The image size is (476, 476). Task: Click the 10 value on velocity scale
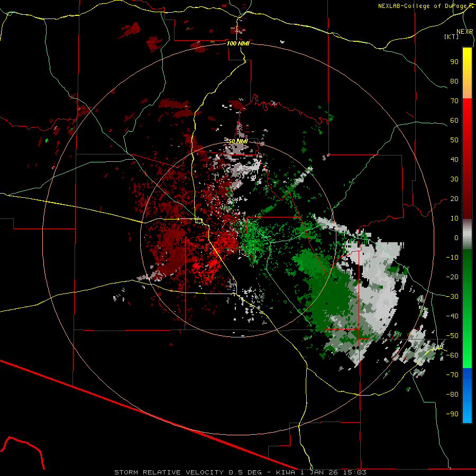pyautogui.click(x=454, y=218)
